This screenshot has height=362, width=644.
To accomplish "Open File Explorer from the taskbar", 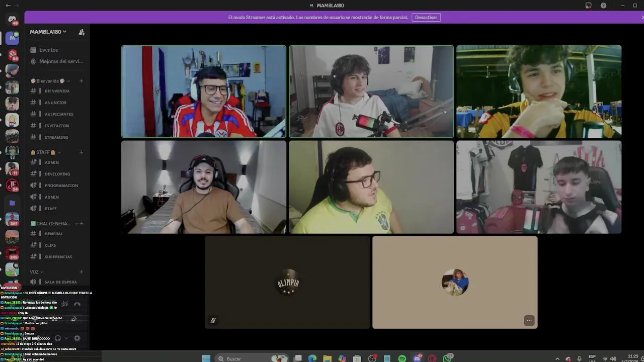I will click(x=328, y=358).
